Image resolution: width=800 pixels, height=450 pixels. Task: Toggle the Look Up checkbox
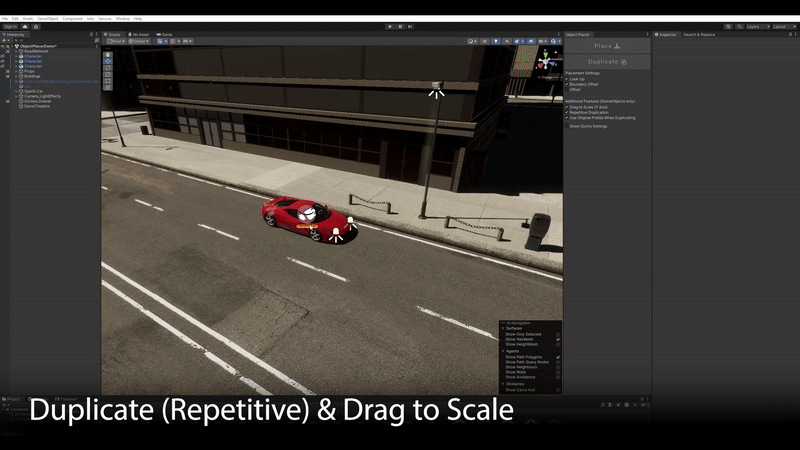pos(567,79)
